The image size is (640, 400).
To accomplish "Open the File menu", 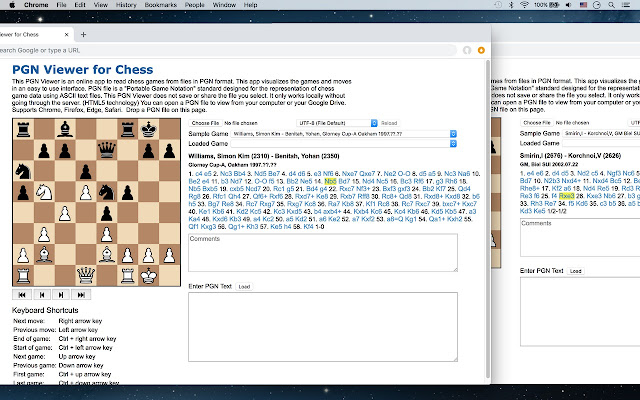I will pyautogui.click(x=61, y=5).
